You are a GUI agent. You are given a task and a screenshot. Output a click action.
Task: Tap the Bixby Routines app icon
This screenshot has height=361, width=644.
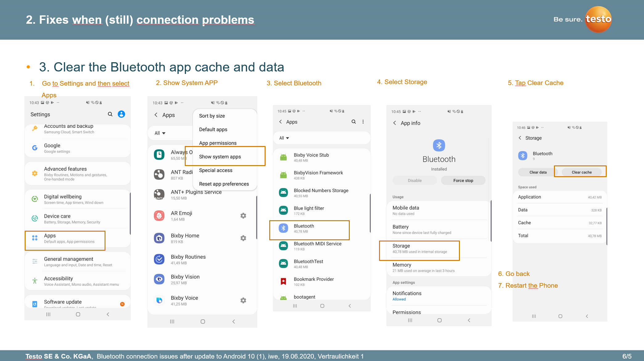click(x=159, y=259)
